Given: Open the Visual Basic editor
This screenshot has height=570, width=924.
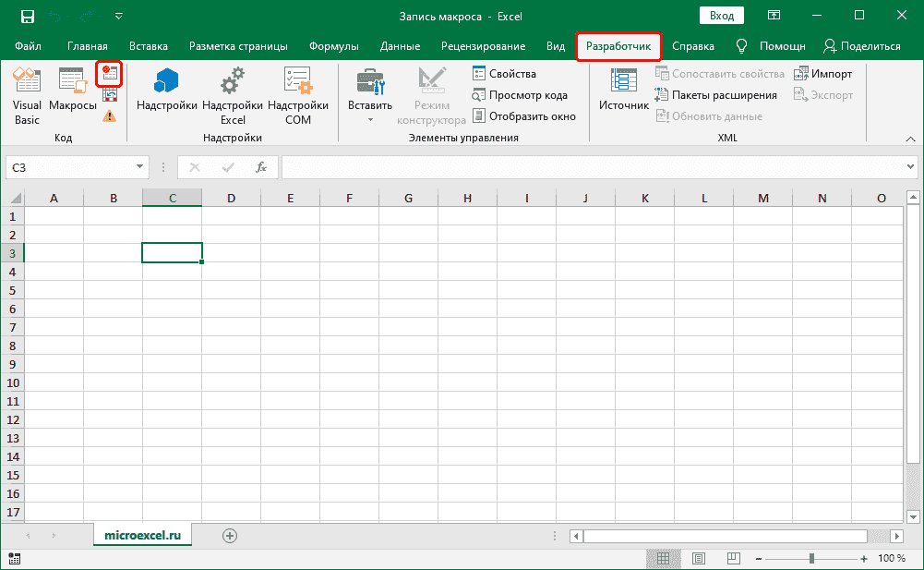Looking at the screenshot, I should pos(27,97).
